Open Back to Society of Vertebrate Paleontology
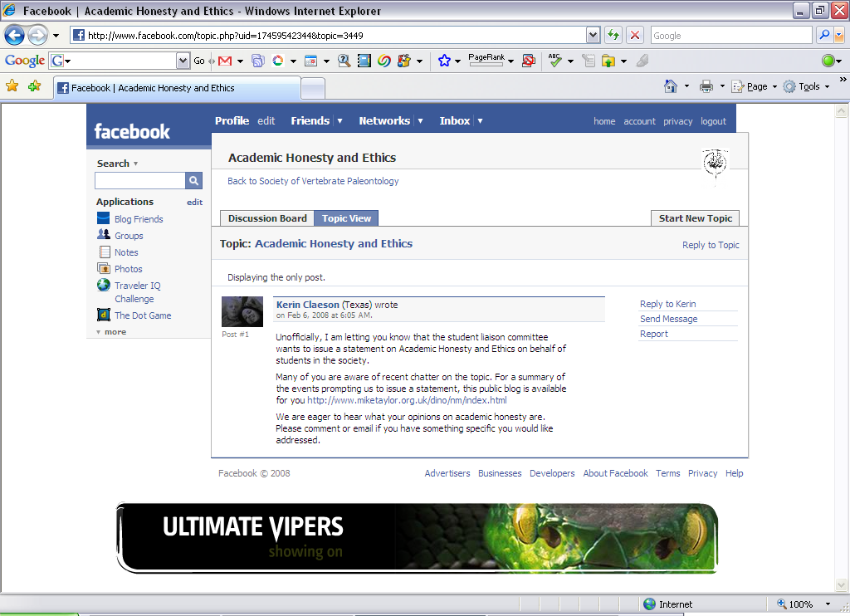The width and height of the screenshot is (850, 616). point(313,181)
